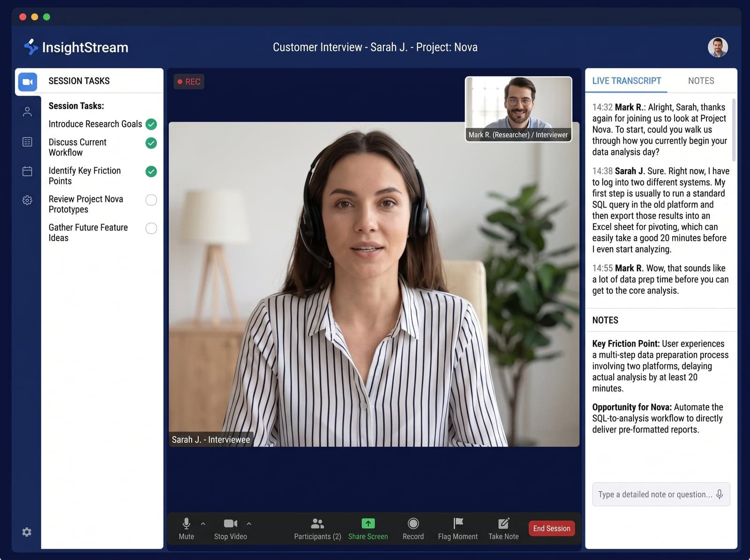750x560 pixels.
Task: Click the Opportunity for Nova note
Action: 658,418
